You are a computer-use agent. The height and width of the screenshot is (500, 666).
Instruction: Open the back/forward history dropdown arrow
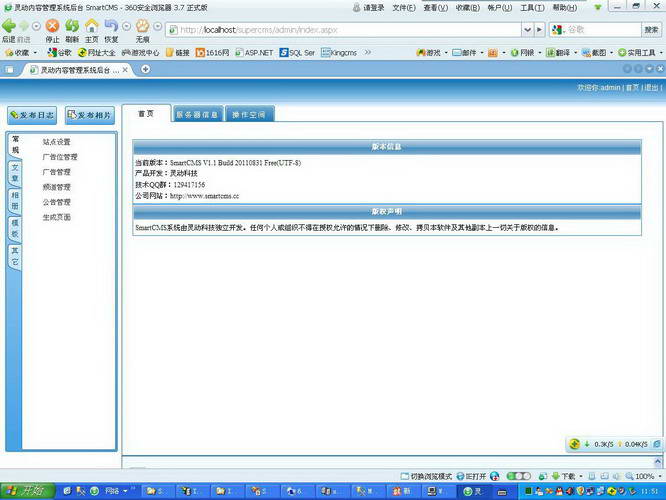[36, 26]
